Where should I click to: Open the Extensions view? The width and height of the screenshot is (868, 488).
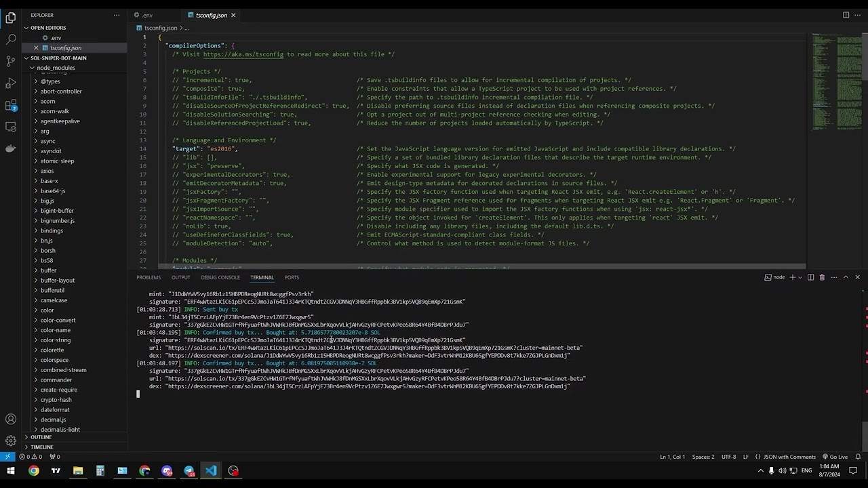11,105
